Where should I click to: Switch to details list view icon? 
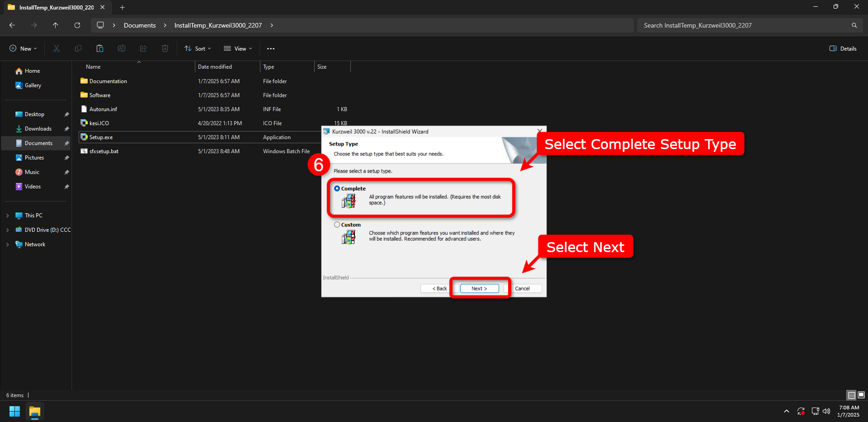[x=851, y=395]
